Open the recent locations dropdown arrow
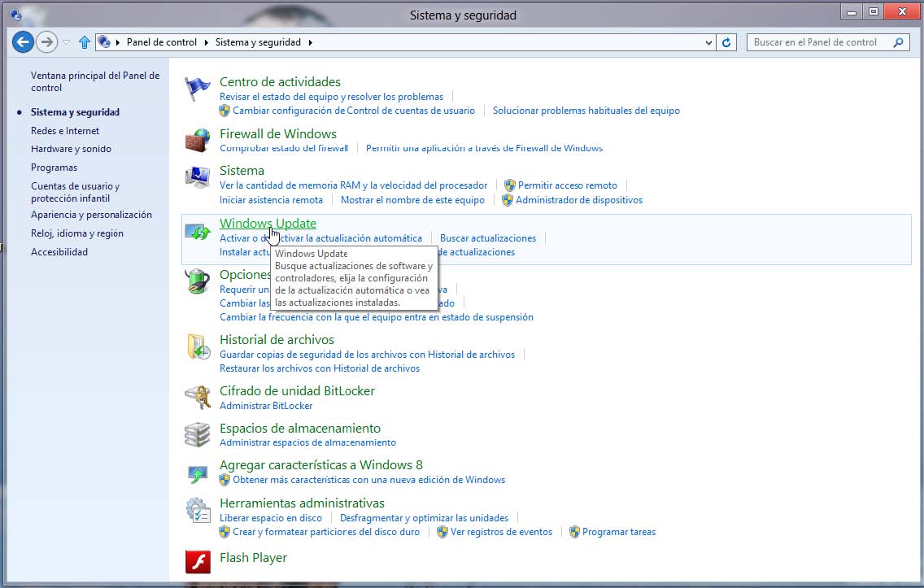The image size is (924, 588). [x=67, y=42]
